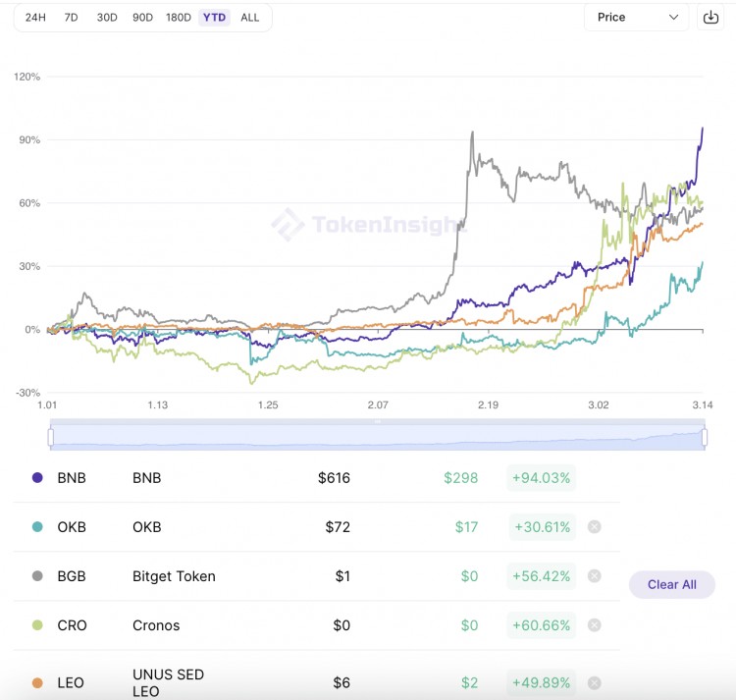Screen dimensions: 736x700
Task: Remove OKB from comparison
Action: click(x=595, y=527)
